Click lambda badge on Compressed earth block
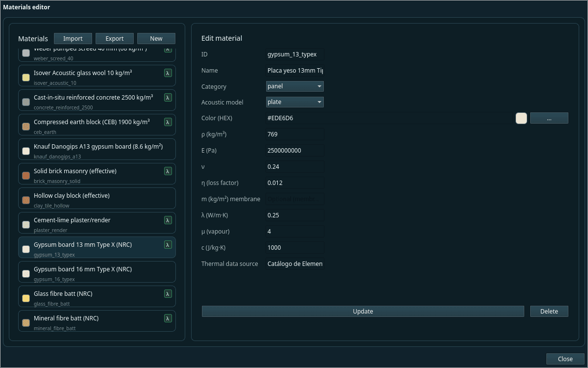 [168, 122]
